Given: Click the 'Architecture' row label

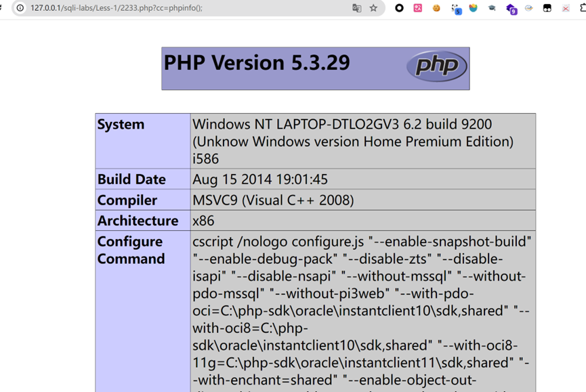Looking at the screenshot, I should pos(138,221).
